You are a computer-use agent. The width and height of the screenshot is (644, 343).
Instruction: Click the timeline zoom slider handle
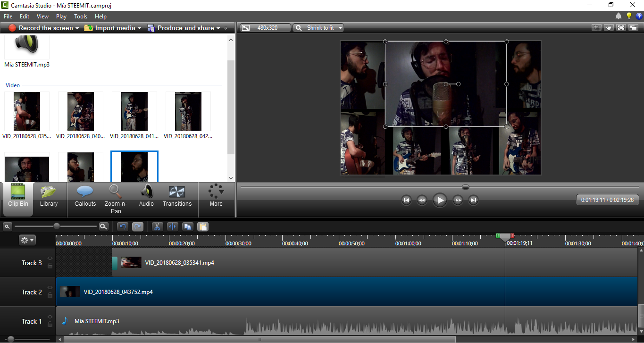tap(57, 226)
